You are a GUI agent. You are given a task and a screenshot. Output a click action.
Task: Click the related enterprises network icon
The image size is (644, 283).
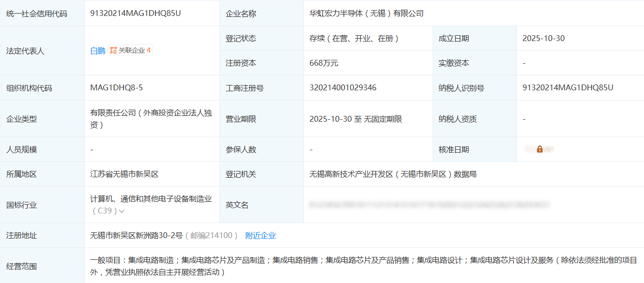pos(113,50)
